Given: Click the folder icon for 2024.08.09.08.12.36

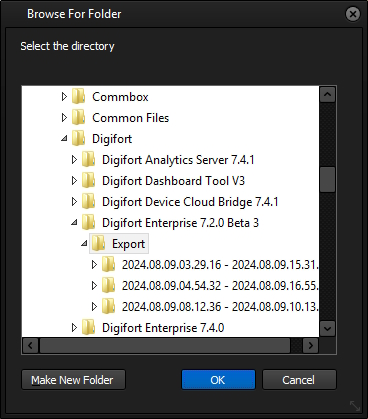Looking at the screenshot, I should [x=109, y=307].
